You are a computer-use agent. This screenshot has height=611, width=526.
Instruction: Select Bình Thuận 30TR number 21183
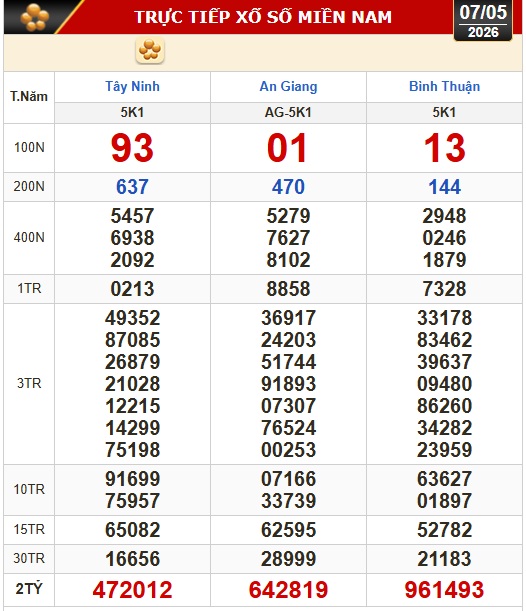(x=444, y=559)
